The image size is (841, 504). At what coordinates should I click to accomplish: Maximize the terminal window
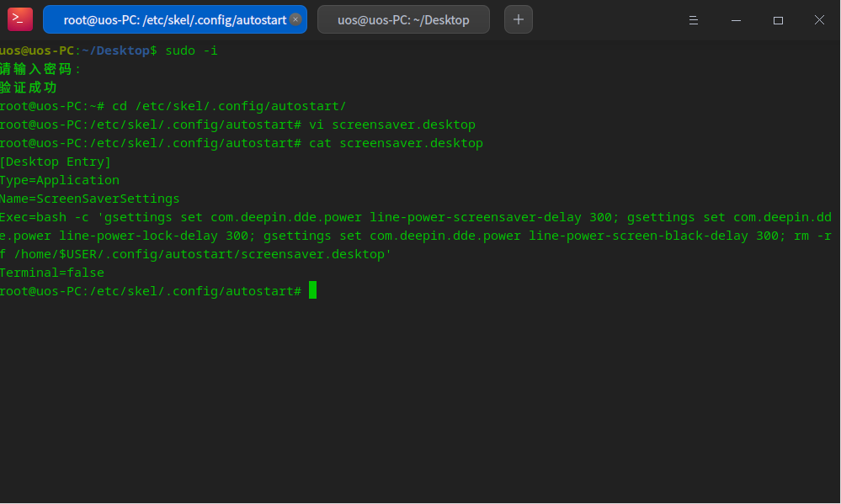[x=778, y=20]
